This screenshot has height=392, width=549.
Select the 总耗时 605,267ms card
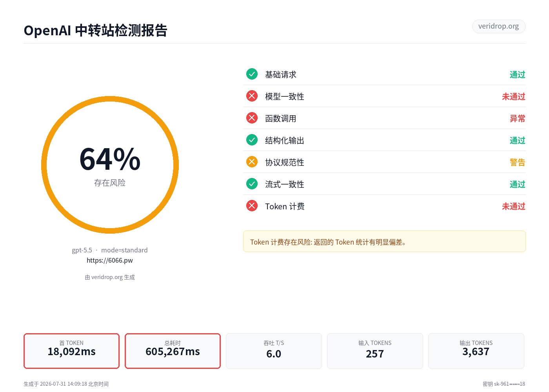tap(173, 351)
